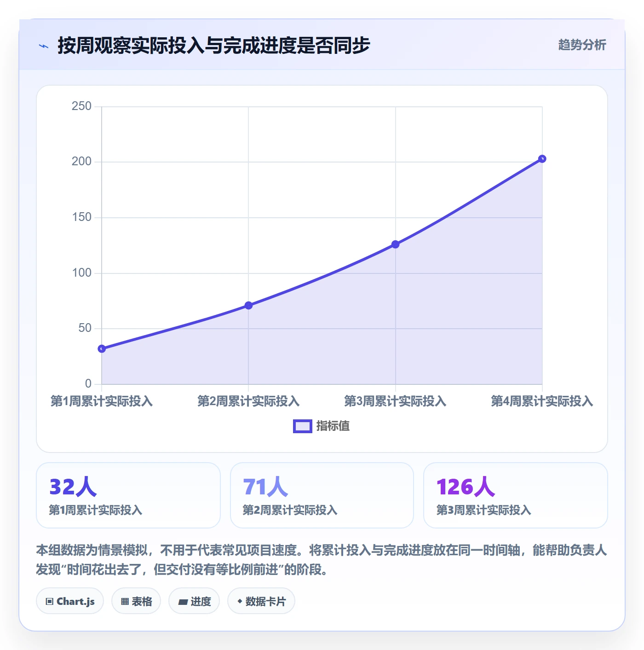Click the bar icon in 进度 chip
The image size is (644, 650).
(x=183, y=602)
